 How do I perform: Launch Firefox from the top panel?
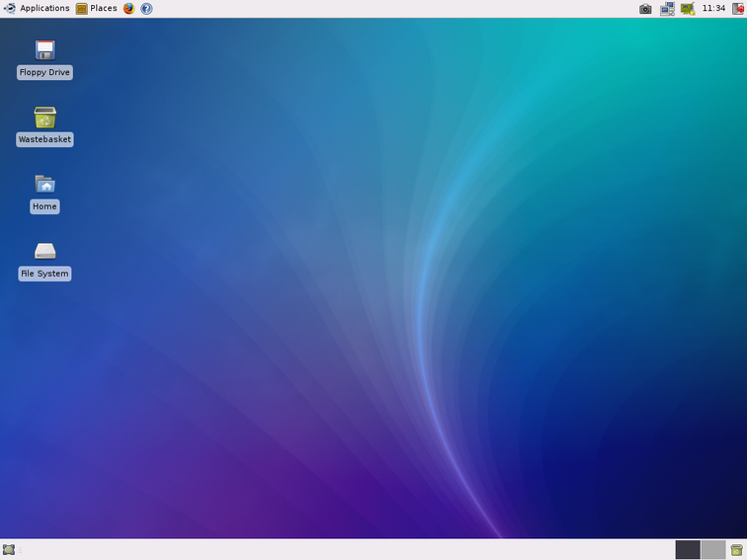(x=128, y=9)
